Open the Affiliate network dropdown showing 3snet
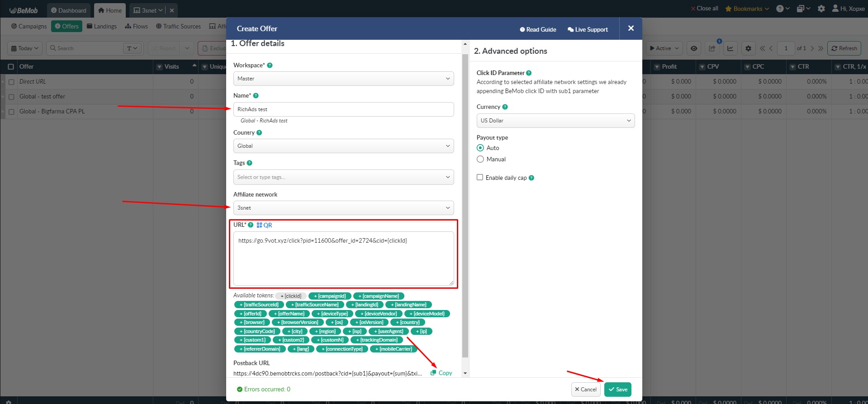The image size is (868, 404). tap(343, 208)
